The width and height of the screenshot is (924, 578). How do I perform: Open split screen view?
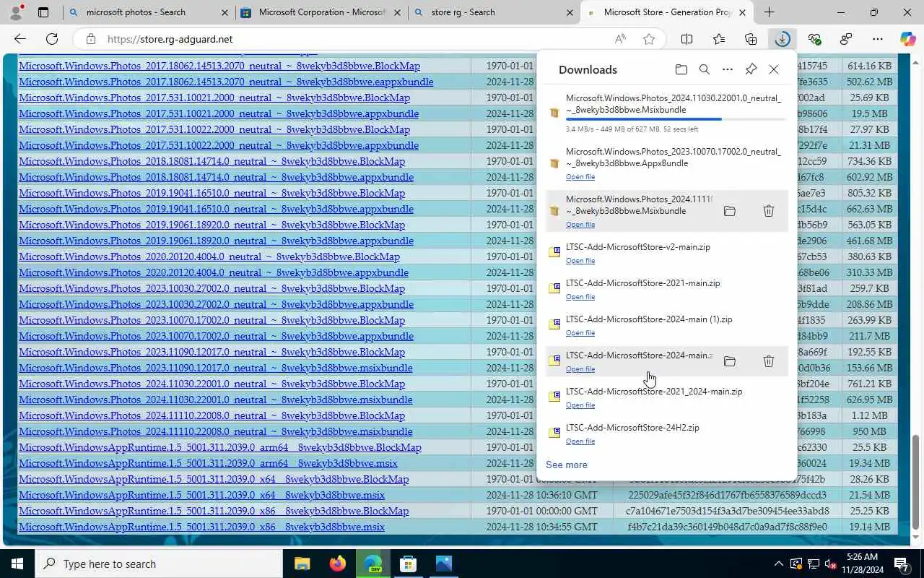pyautogui.click(x=687, y=39)
